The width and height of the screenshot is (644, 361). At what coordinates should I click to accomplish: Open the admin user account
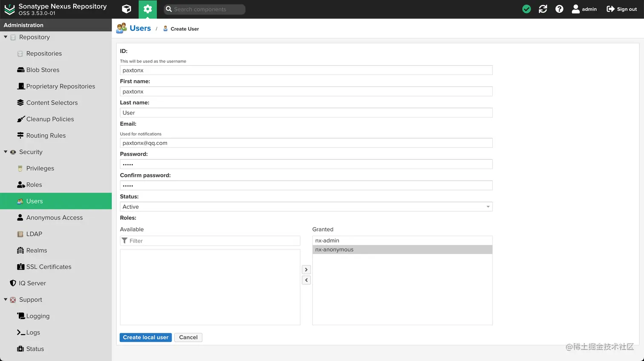(x=584, y=9)
